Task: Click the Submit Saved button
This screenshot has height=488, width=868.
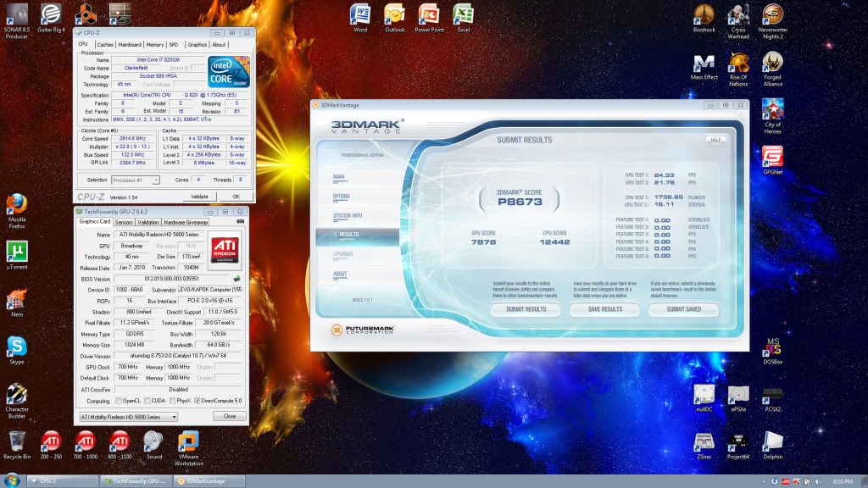Action: pyautogui.click(x=684, y=309)
